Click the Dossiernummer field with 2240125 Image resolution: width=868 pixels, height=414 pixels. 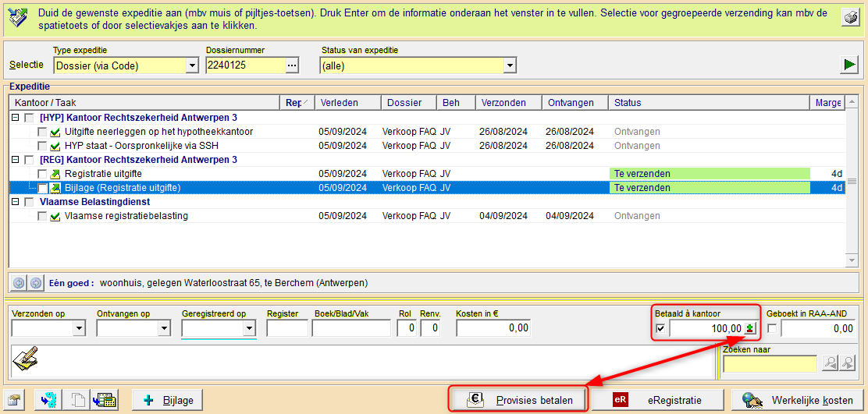[x=245, y=65]
